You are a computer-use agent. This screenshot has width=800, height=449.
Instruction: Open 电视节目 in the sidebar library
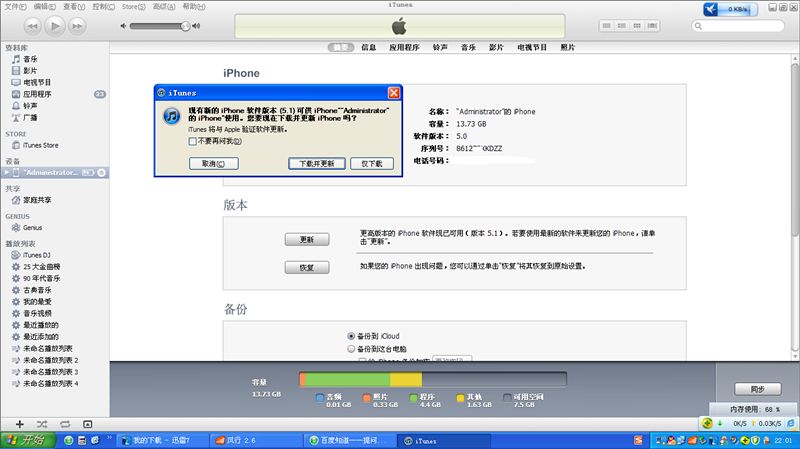[x=36, y=82]
